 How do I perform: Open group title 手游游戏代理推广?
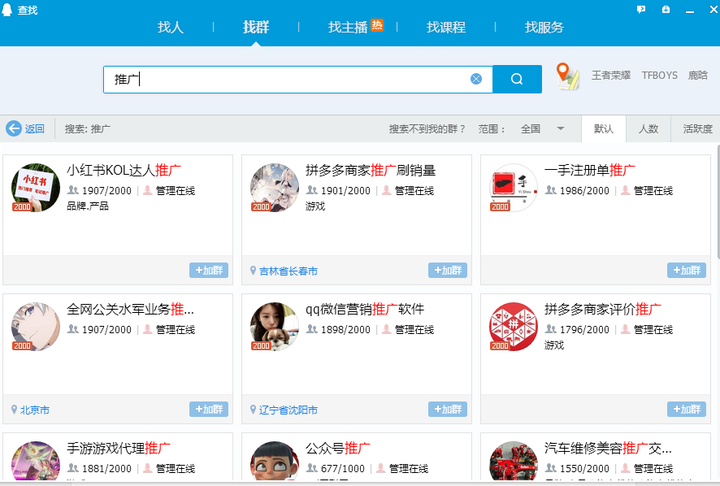[x=118, y=448]
